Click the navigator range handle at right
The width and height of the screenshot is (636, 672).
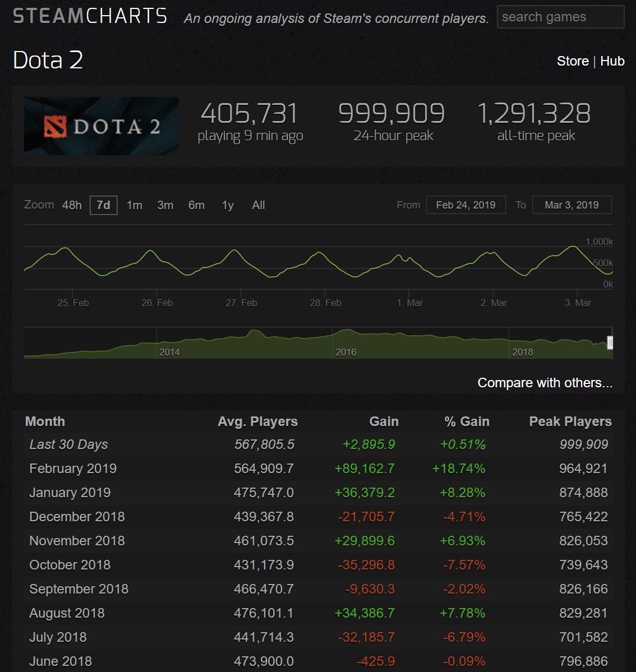pos(610,343)
